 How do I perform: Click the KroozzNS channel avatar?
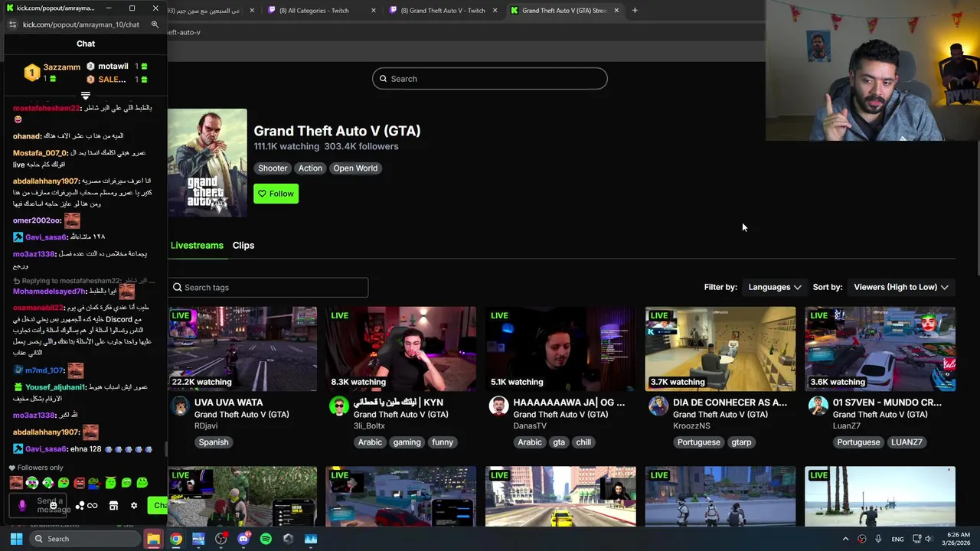[658, 406]
